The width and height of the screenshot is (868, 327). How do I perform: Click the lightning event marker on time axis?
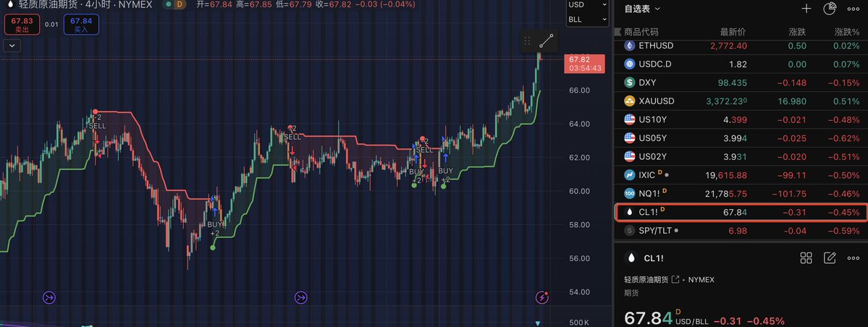(542, 298)
